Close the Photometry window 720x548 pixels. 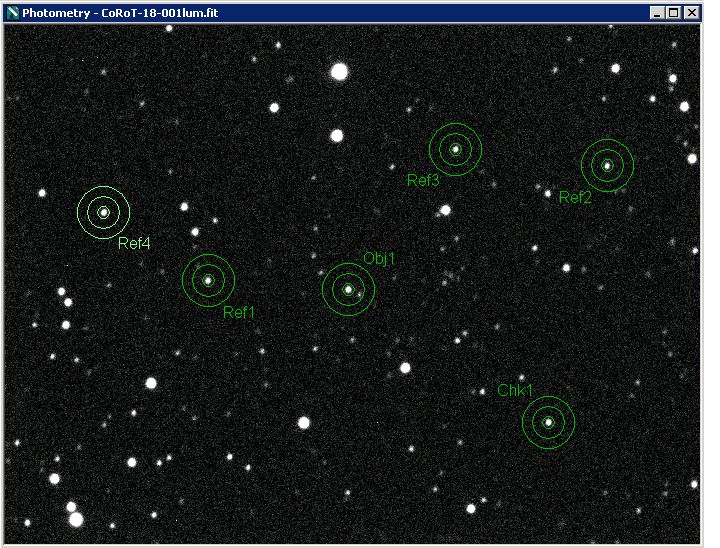[692, 12]
